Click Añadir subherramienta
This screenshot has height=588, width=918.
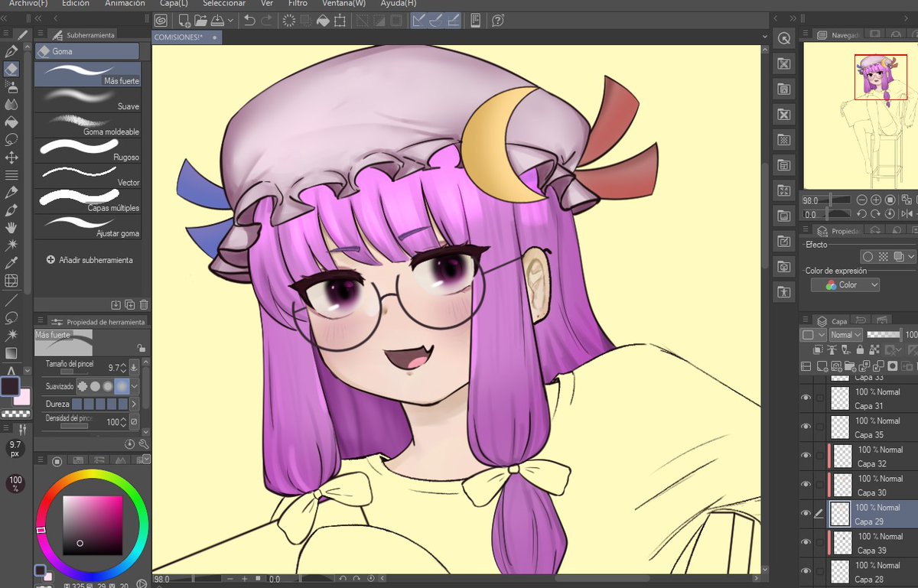(90, 260)
